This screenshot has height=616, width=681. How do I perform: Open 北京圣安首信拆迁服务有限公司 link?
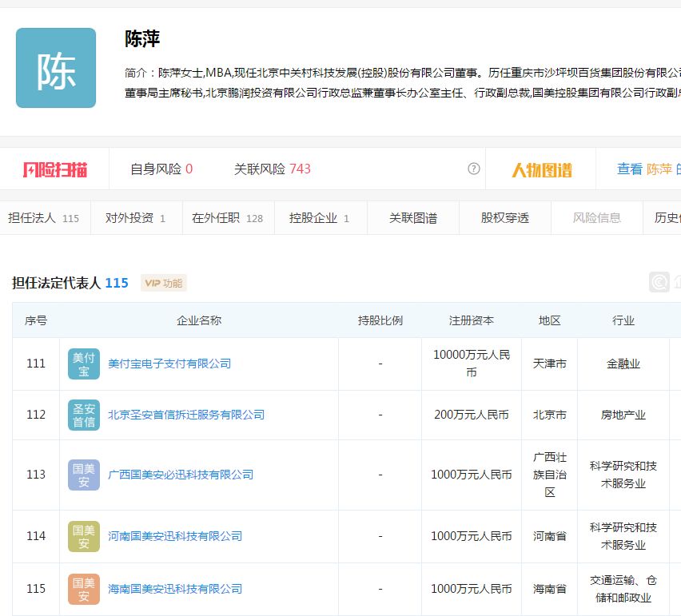[x=186, y=415]
